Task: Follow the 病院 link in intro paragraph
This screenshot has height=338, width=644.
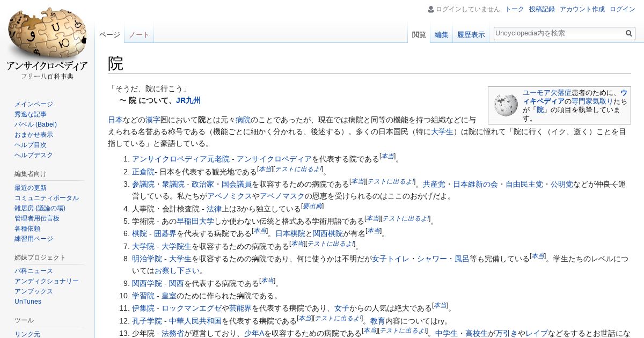Action: (x=243, y=120)
